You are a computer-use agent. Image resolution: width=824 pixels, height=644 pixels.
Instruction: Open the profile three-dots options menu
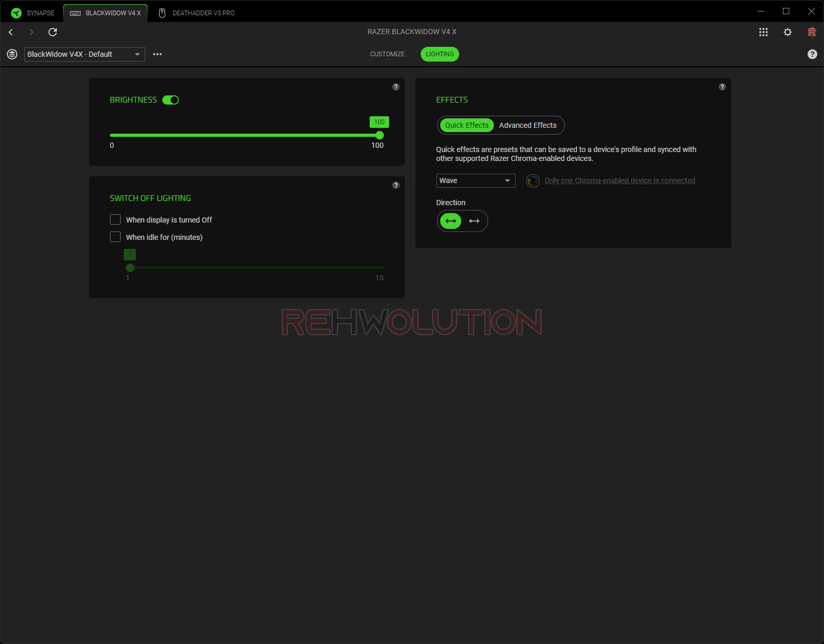pos(157,54)
